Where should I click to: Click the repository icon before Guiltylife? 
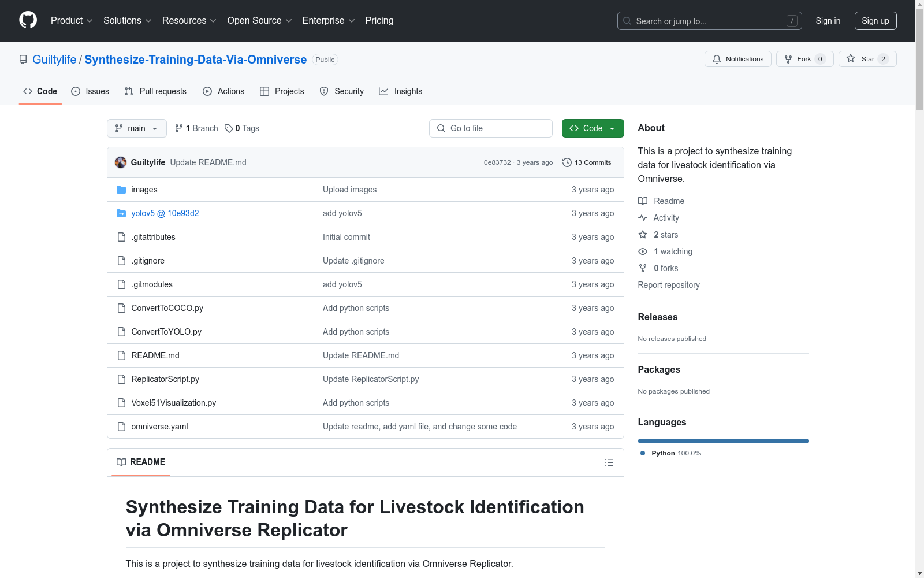click(x=23, y=60)
